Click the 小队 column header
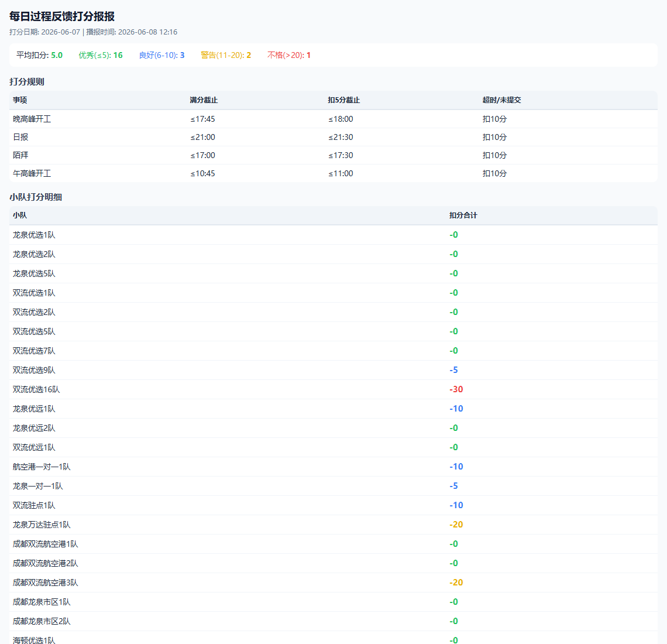Screen dimensions: 667x644 pyautogui.click(x=20, y=215)
